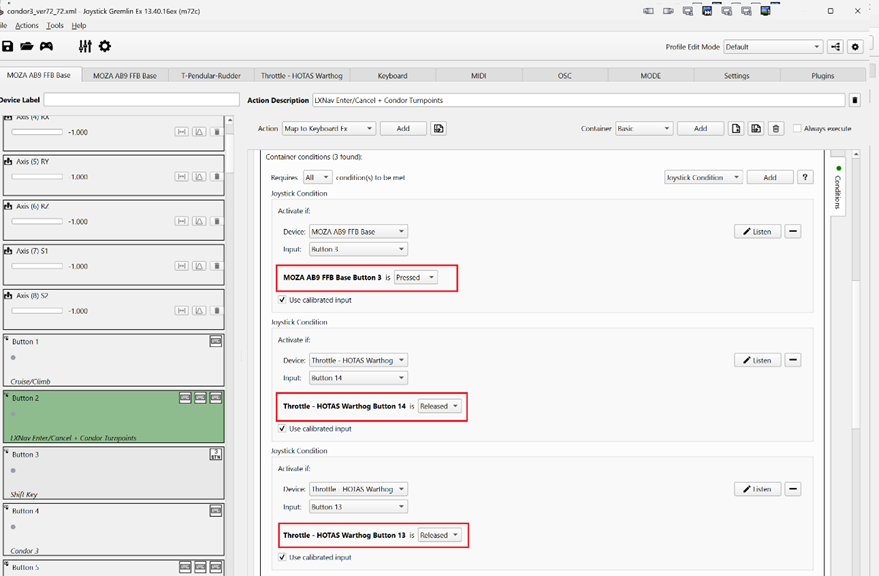Screen dimensions: 879x576
Task: Open the Requires All conditions dropdown
Action: coord(317,177)
